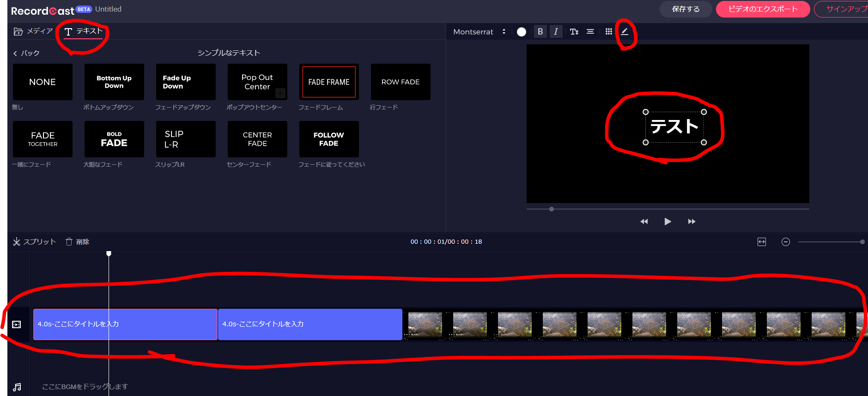Click the 保存する button

[686, 9]
